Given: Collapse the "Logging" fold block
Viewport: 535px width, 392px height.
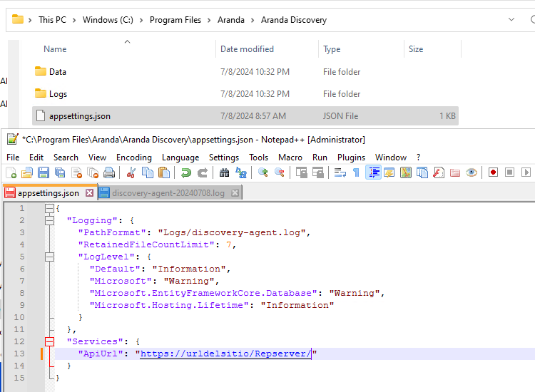Looking at the screenshot, I should (50, 220).
